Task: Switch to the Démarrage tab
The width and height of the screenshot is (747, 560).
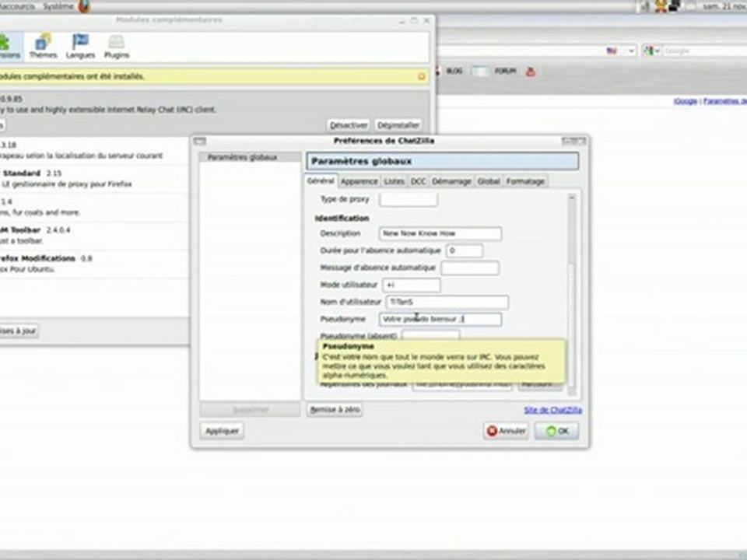Action: coord(451,181)
